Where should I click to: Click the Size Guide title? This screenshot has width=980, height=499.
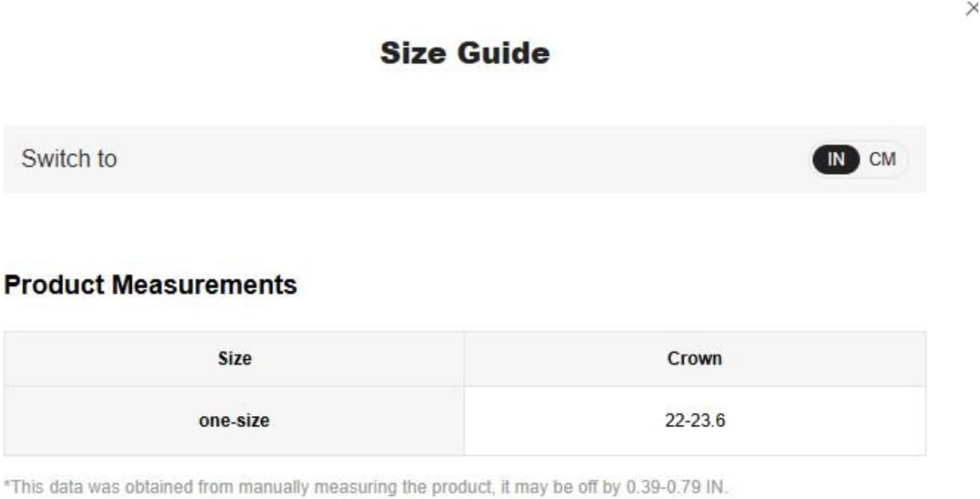coord(464,53)
